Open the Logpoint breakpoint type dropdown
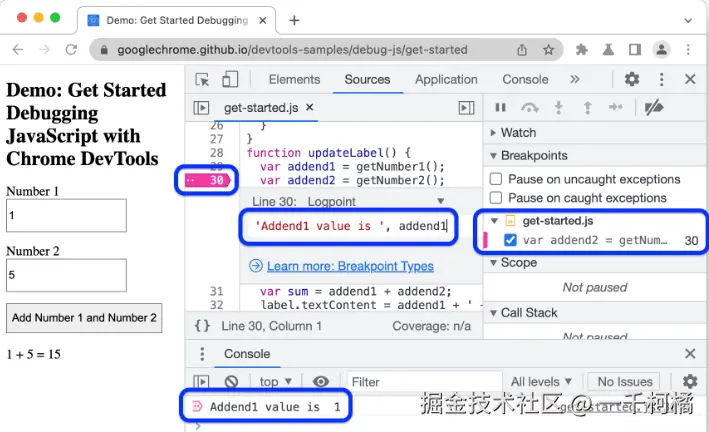Viewport: 709px width, 432px height. click(375, 201)
